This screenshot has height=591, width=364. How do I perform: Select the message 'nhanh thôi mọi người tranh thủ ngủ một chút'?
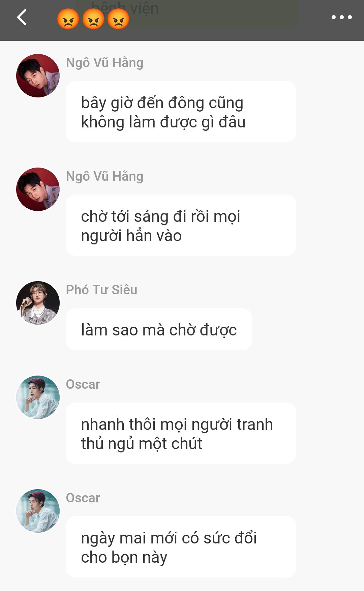pyautogui.click(x=181, y=433)
